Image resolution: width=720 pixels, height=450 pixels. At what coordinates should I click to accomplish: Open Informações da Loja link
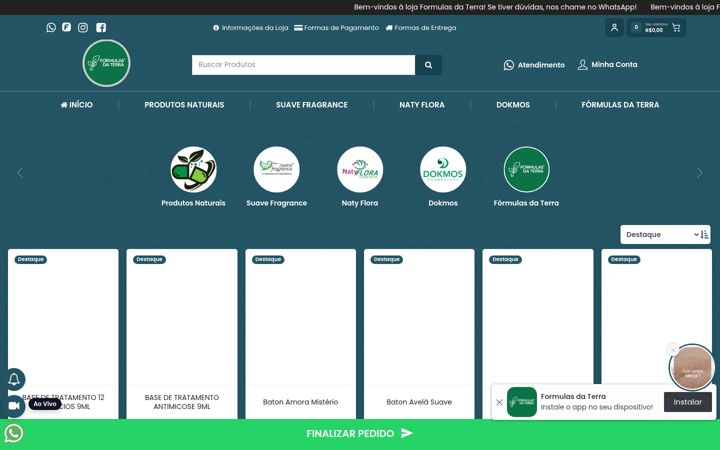tap(251, 28)
